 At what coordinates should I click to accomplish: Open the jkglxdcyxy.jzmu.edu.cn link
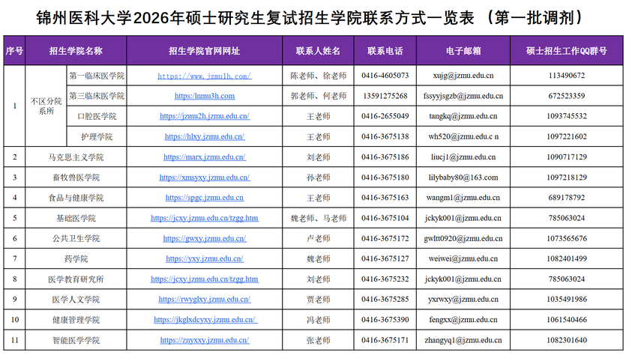[205, 319]
